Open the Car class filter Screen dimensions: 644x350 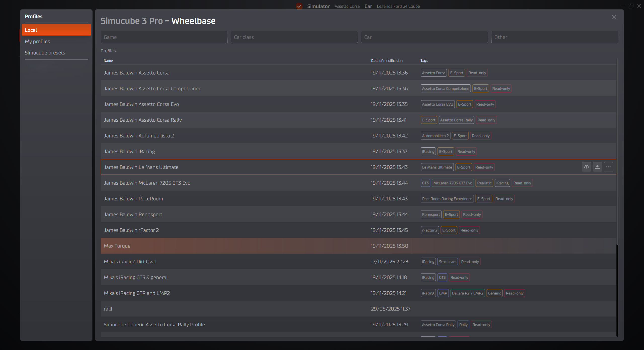tap(294, 37)
